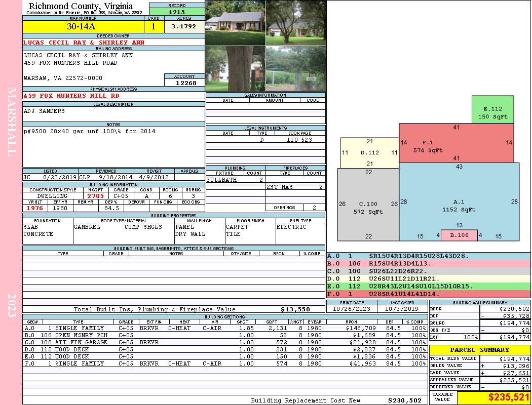
Task: Select E.0 WOOD DECK row
Action: click(x=225, y=356)
